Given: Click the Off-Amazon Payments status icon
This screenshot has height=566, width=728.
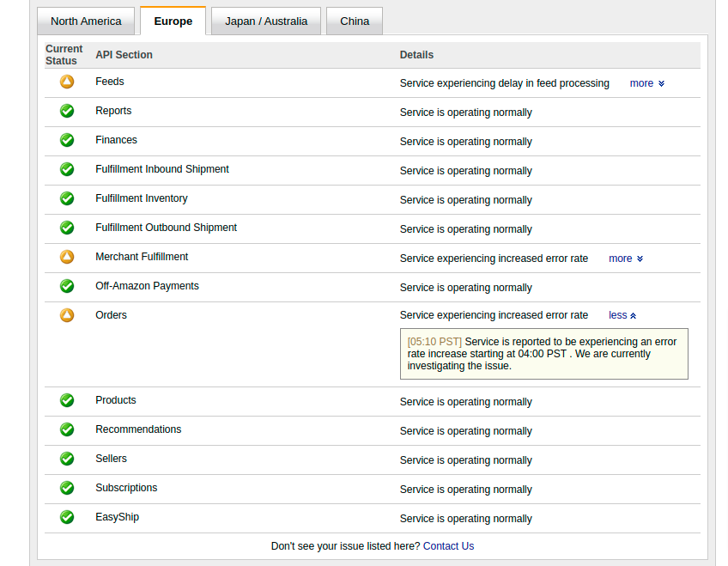Looking at the screenshot, I should click(x=67, y=286).
